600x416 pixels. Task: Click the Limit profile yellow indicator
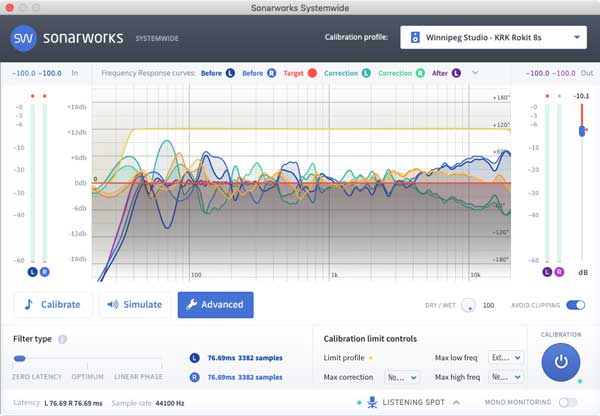point(370,358)
